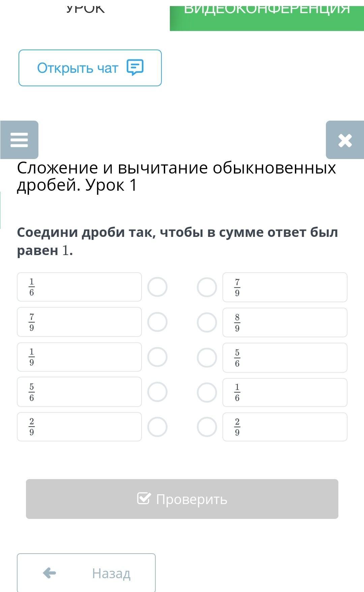
Task: Select radio circle beside right 2/9
Action: tap(207, 427)
